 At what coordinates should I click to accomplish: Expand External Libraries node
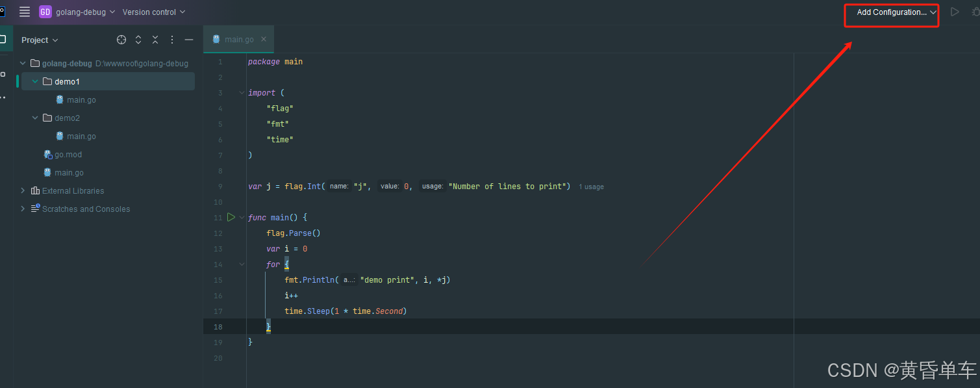[x=23, y=190]
